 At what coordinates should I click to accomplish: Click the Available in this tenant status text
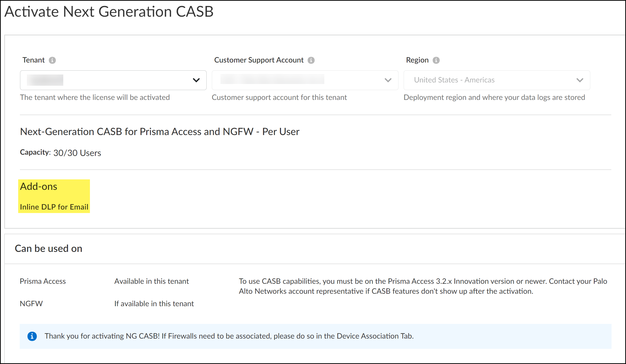[151, 281]
